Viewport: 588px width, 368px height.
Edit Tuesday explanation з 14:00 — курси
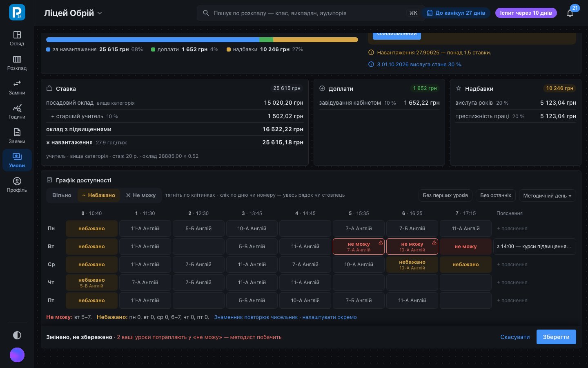(535, 247)
